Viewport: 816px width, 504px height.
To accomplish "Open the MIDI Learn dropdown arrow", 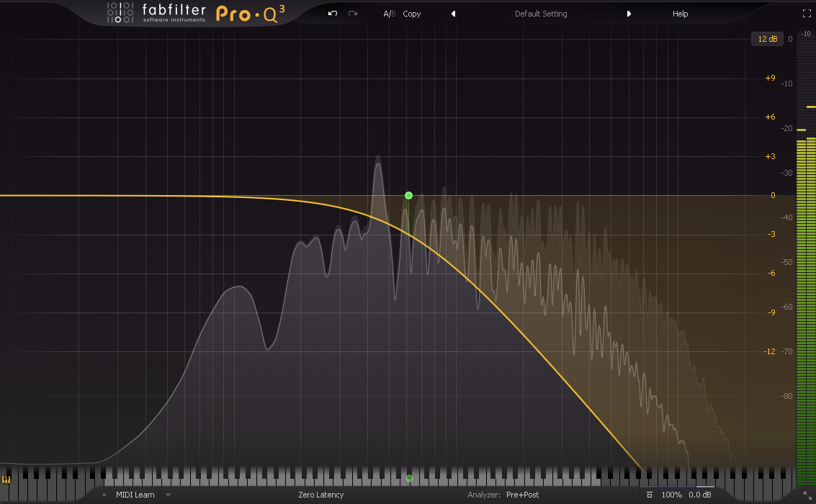I will click(x=168, y=495).
